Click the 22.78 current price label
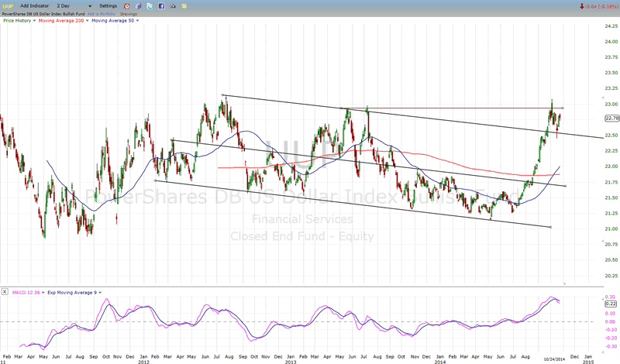 (611, 118)
